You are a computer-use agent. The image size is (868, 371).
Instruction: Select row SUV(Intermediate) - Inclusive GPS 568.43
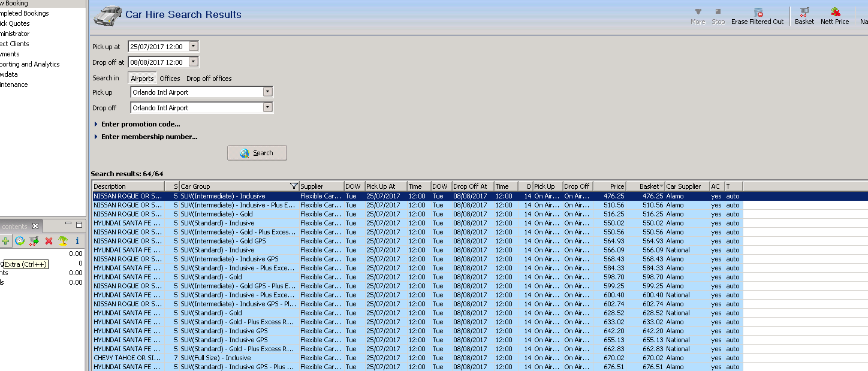417,259
